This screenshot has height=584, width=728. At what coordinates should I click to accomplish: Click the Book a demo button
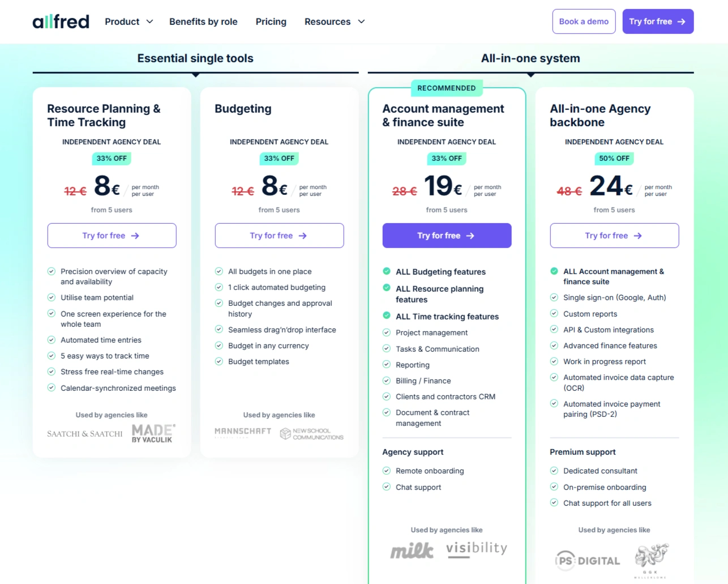584,22
